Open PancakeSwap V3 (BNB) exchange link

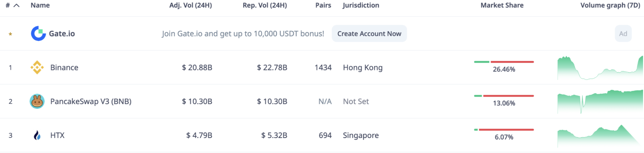pyautogui.click(x=91, y=101)
